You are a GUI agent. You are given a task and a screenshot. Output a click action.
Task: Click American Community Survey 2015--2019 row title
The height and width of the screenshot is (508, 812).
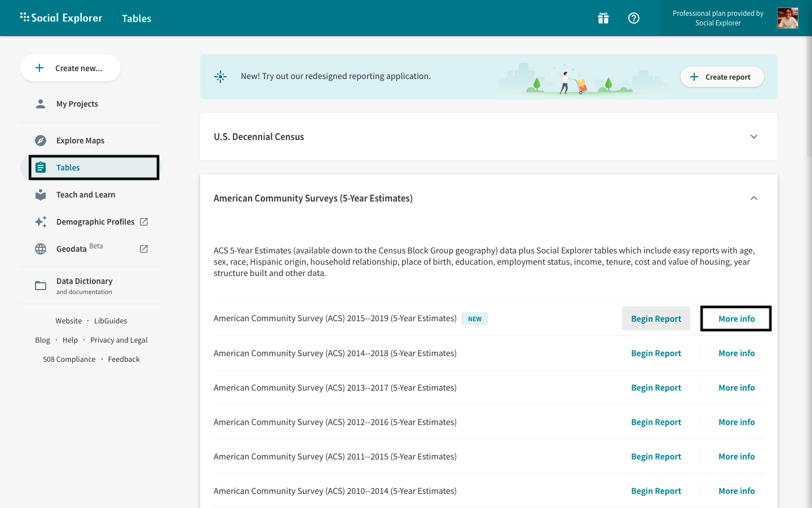[335, 318]
